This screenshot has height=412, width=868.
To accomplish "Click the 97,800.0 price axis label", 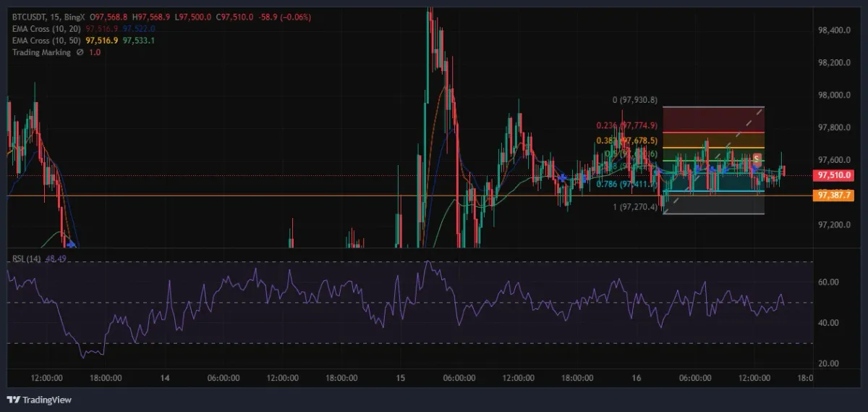I will [833, 127].
